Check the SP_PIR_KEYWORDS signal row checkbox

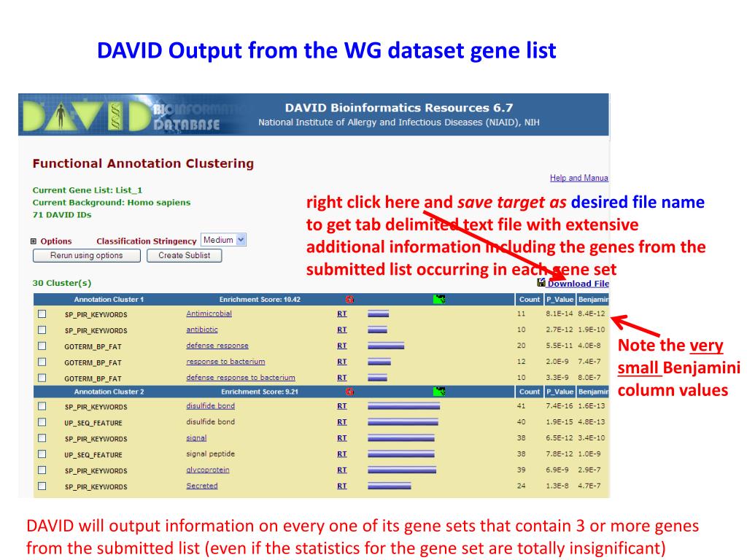(x=42, y=438)
